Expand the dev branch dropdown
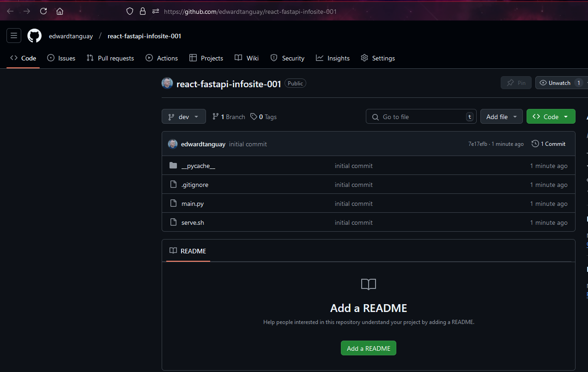This screenshot has height=372, width=588. click(184, 117)
